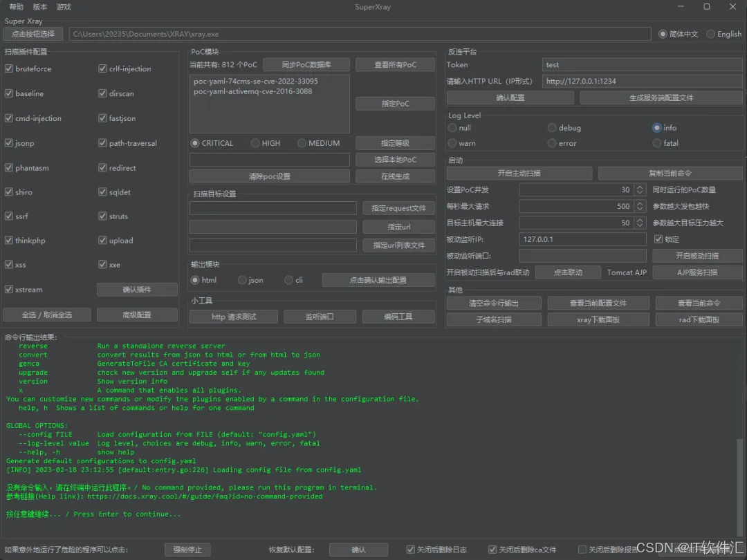
Task: Increase 目标主机最大连接 value with up arrow
Action: pyautogui.click(x=640, y=220)
